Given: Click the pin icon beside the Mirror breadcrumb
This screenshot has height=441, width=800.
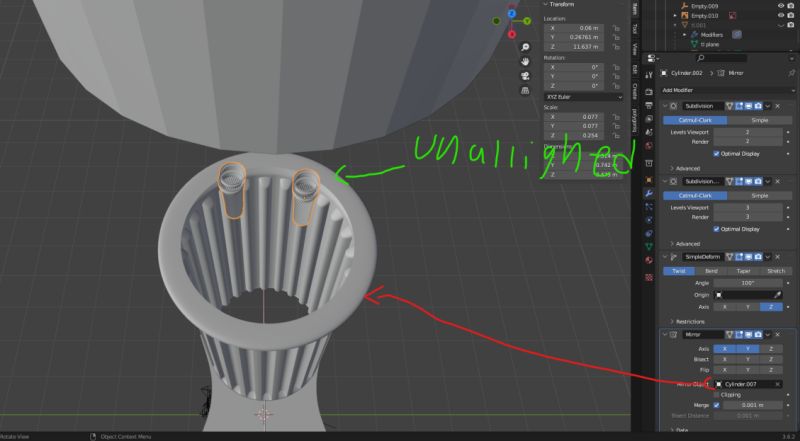Looking at the screenshot, I should (x=791, y=73).
